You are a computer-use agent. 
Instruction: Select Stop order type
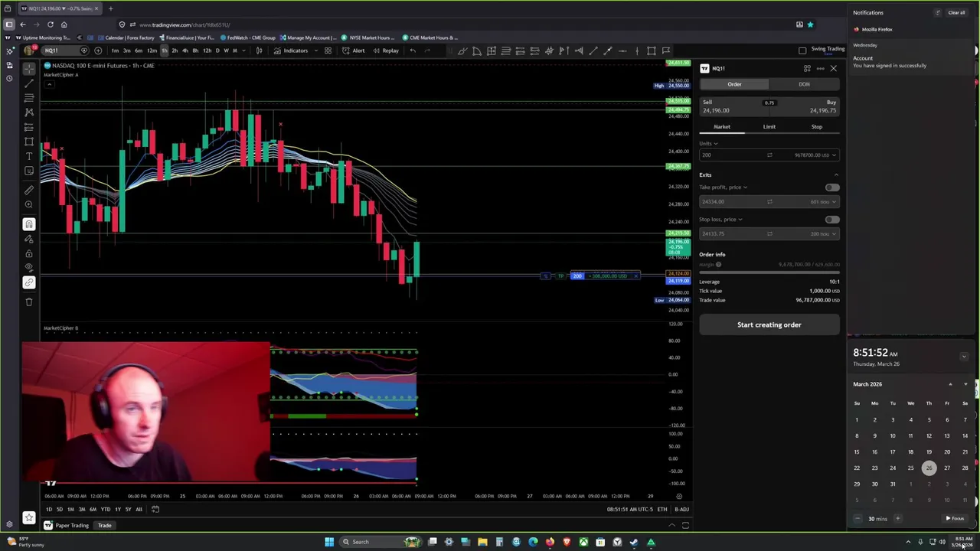click(816, 127)
